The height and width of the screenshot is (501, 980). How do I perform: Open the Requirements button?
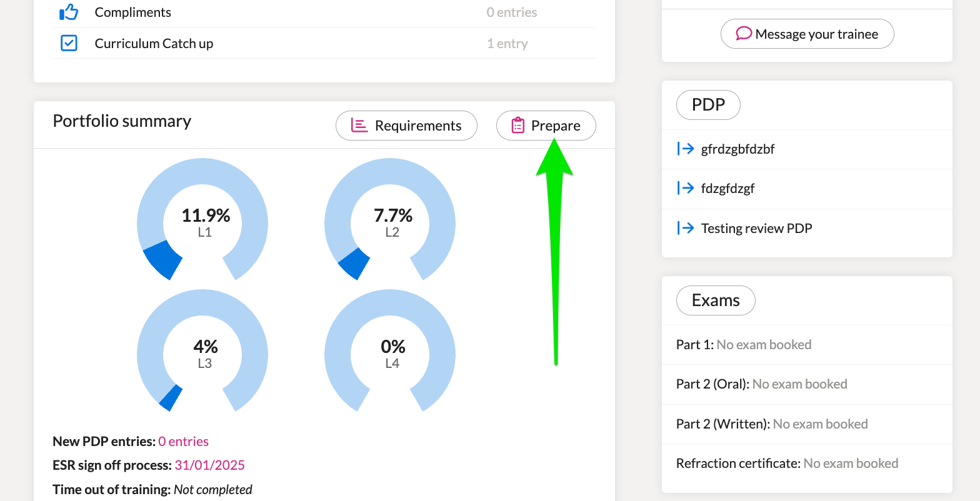406,126
